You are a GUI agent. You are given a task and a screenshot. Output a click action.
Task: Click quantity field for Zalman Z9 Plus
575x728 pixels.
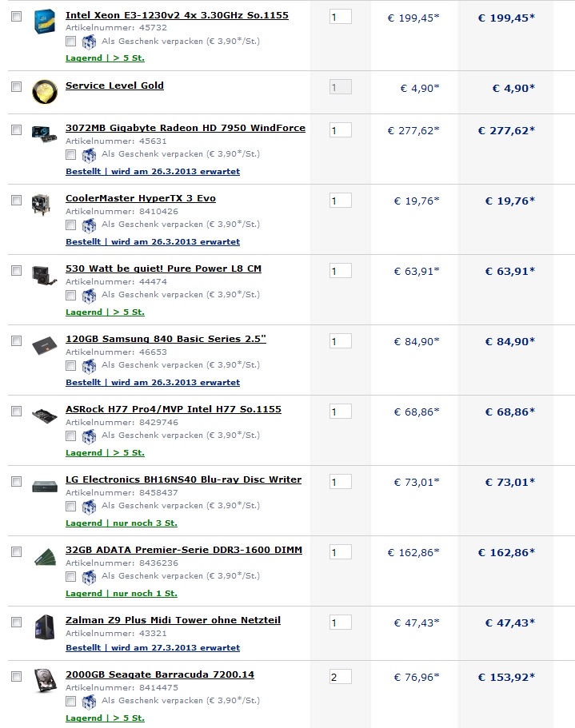[x=341, y=623]
